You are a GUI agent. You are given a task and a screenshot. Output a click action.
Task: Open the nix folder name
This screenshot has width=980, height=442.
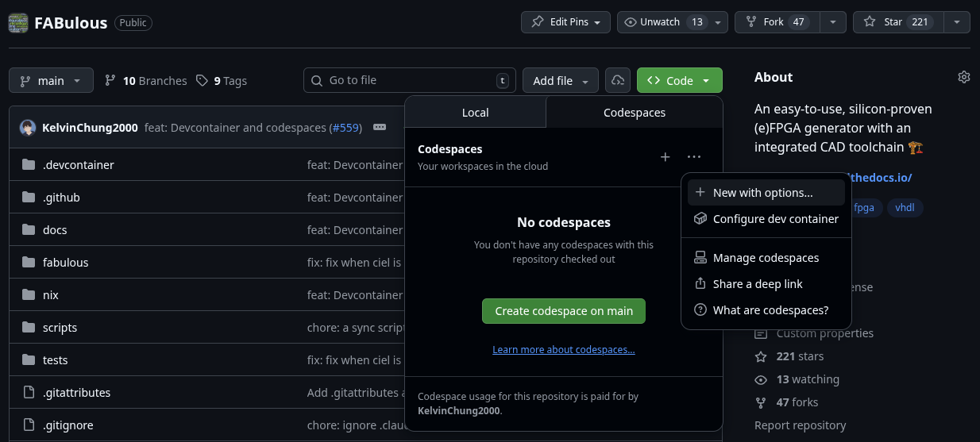click(x=51, y=295)
